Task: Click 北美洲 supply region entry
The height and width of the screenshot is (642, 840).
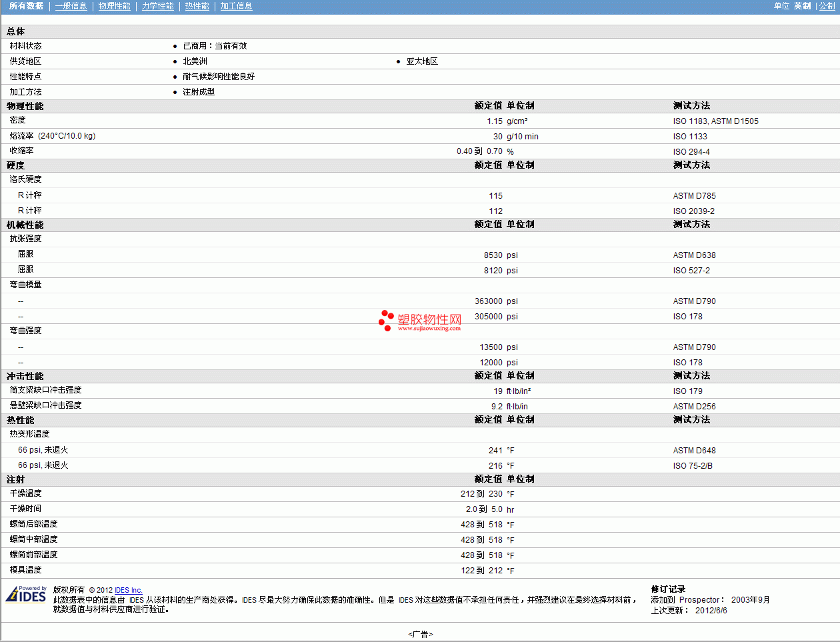Action: pyautogui.click(x=195, y=61)
